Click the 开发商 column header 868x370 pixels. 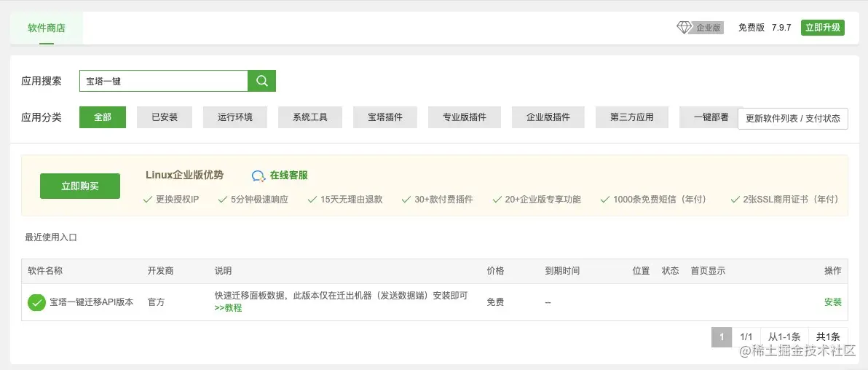tap(160, 271)
